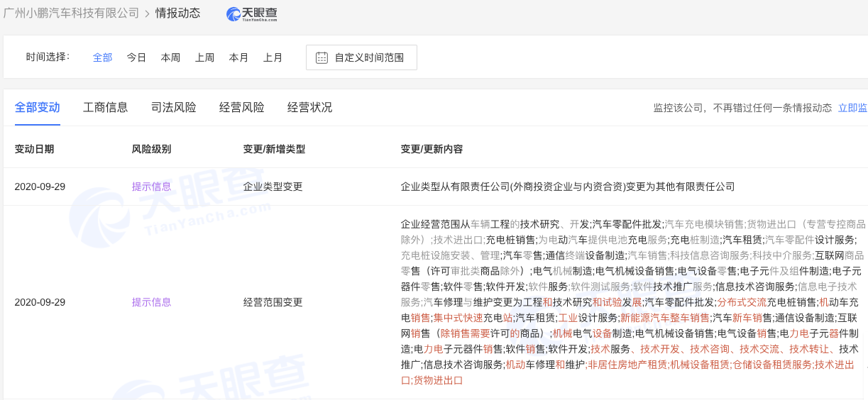The image size is (868, 400).
Task: Switch to 司法风险 tab
Action: 174,108
